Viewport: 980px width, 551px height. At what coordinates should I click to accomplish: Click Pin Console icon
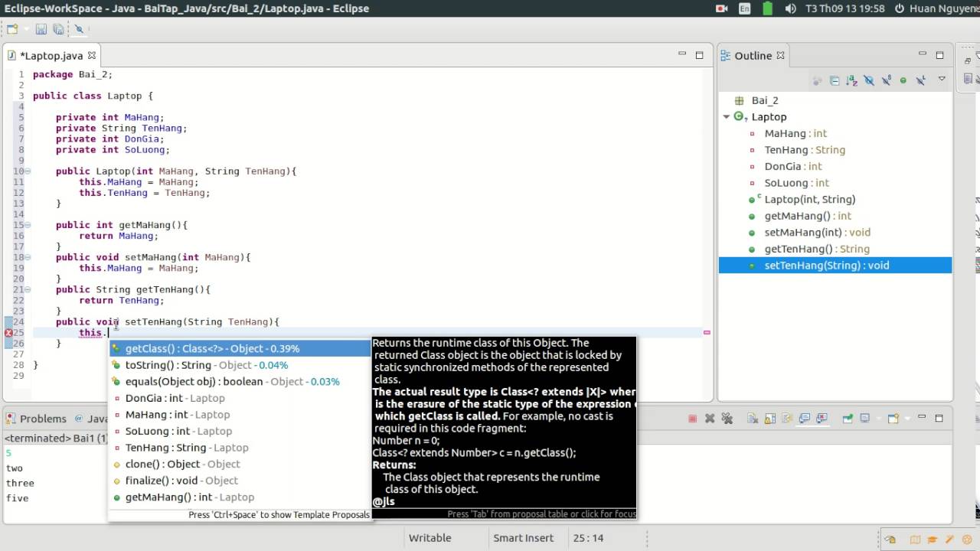[848, 419]
